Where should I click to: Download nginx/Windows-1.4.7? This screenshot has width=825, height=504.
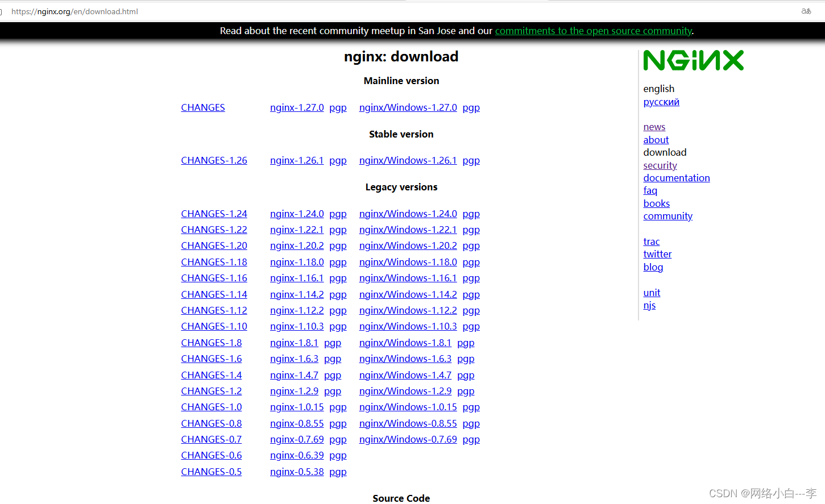click(405, 375)
